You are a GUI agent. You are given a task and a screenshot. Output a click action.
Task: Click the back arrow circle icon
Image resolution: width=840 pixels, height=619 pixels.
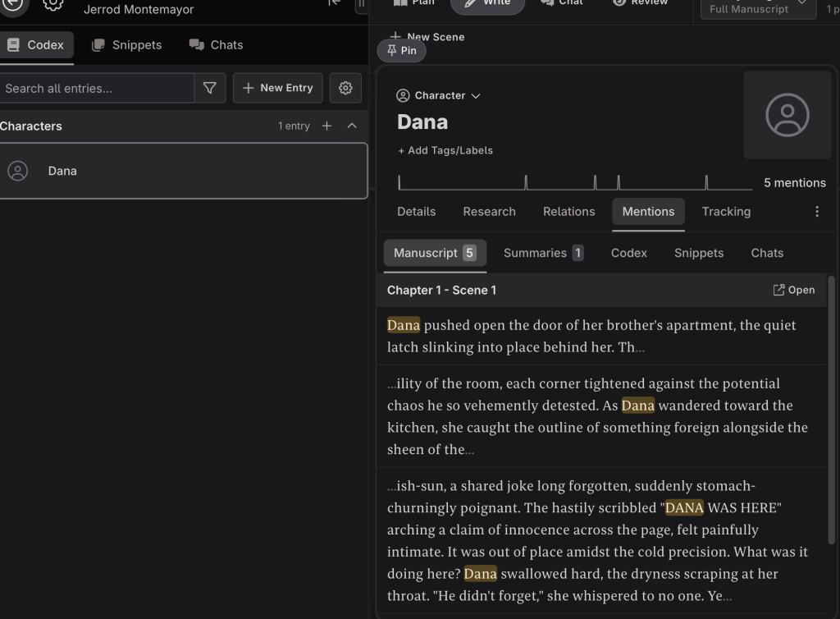click(13, 6)
